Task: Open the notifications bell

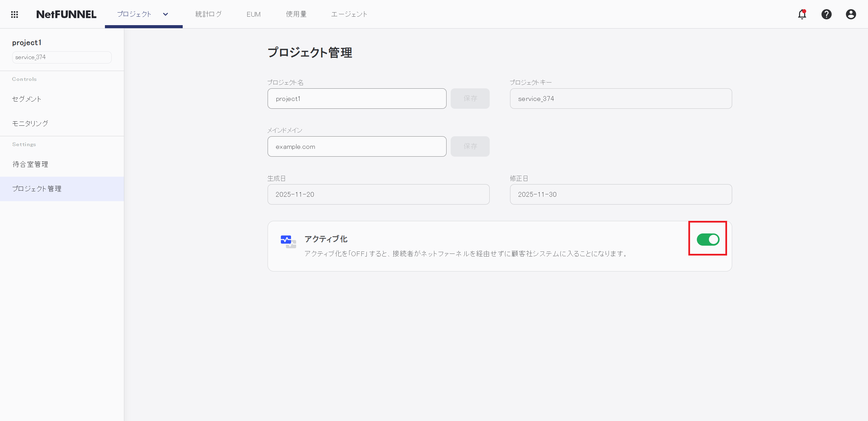Action: 802,14
